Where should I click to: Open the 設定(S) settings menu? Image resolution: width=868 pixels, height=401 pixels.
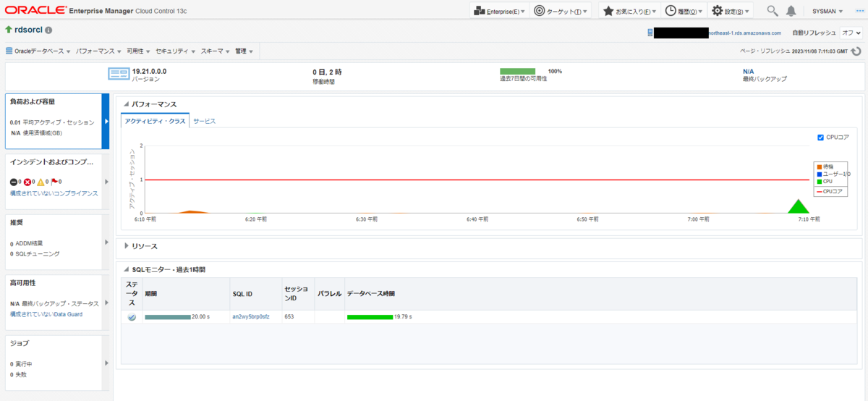tap(731, 11)
